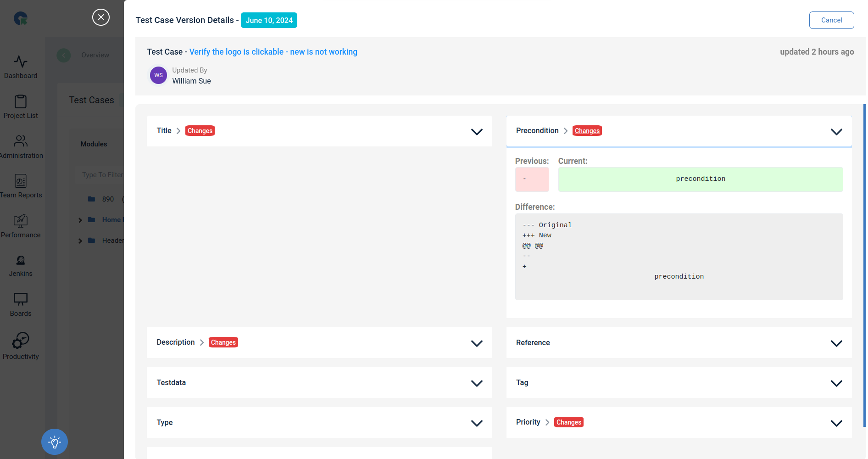Click the Changes badge next to Precondition

click(587, 131)
